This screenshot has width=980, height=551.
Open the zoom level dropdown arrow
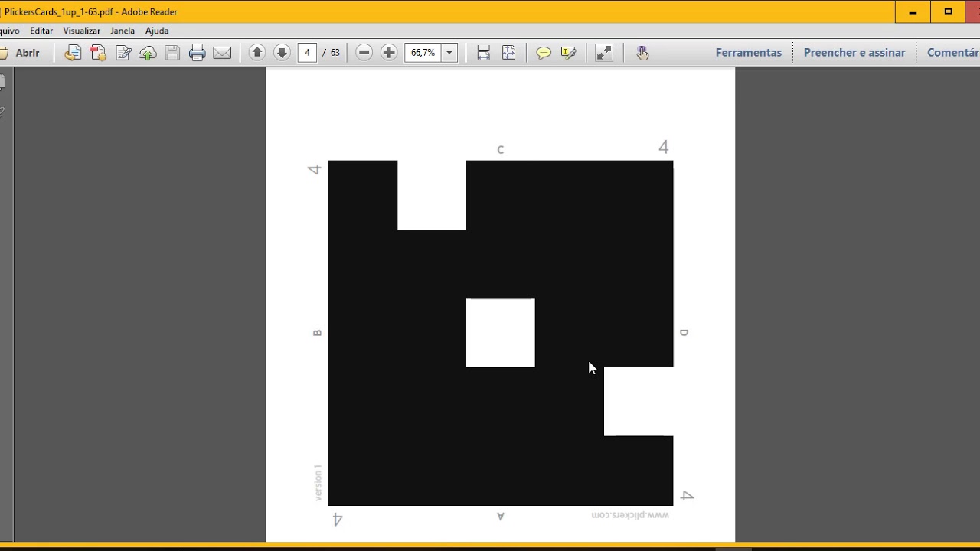click(449, 53)
